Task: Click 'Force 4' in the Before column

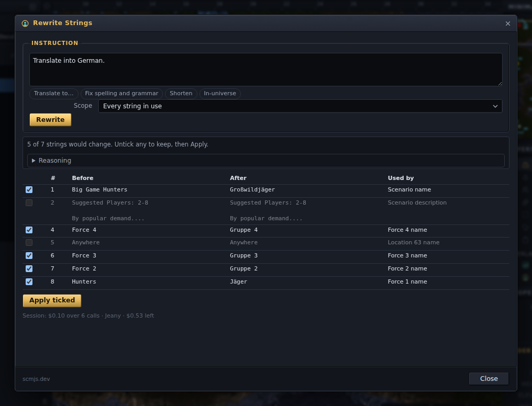Action: pyautogui.click(x=84, y=230)
